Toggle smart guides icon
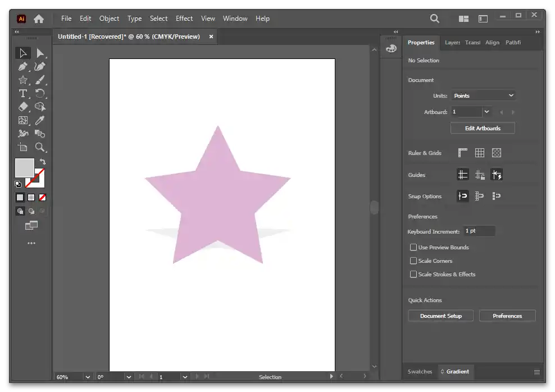The image size is (555, 392). click(x=497, y=175)
